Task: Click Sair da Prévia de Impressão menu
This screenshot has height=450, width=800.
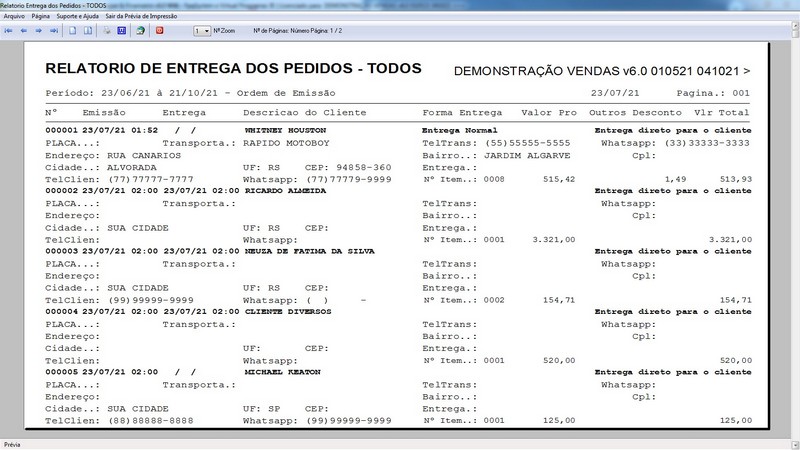Action: 141,16
